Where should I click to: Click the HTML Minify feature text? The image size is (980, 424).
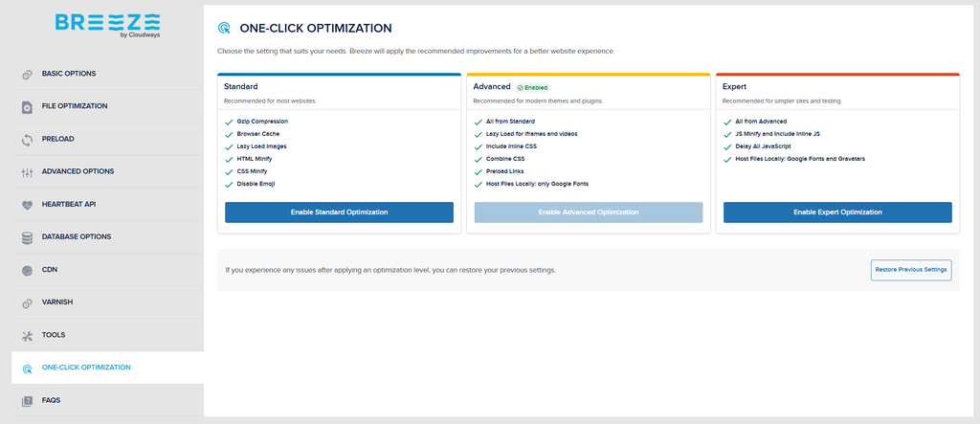(255, 159)
